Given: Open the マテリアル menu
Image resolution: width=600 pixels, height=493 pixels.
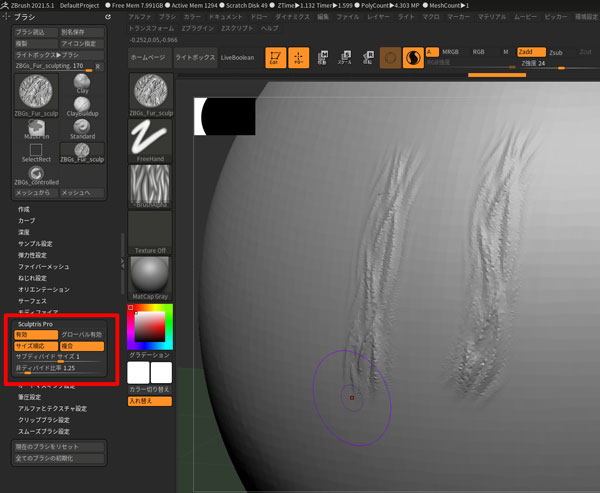Looking at the screenshot, I should [x=492, y=17].
